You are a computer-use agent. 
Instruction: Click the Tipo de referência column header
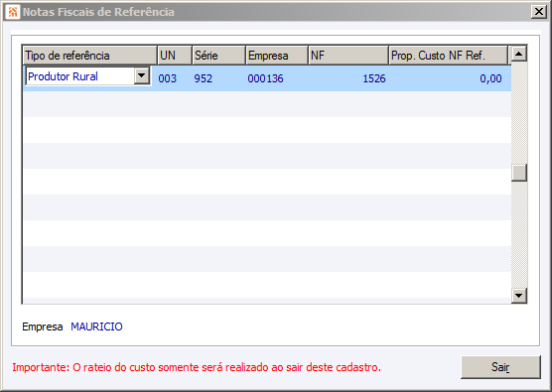tap(89, 56)
